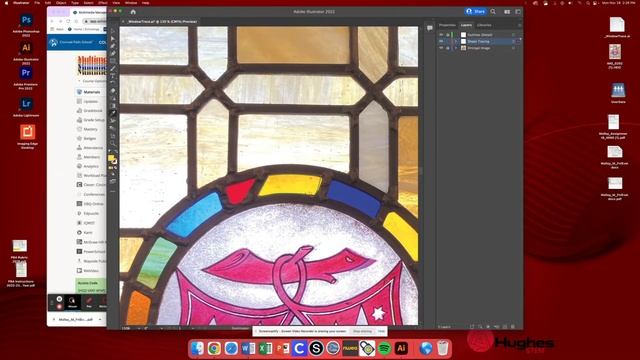
Task: Open Materials link in browser sidebar
Action: [x=92, y=92]
